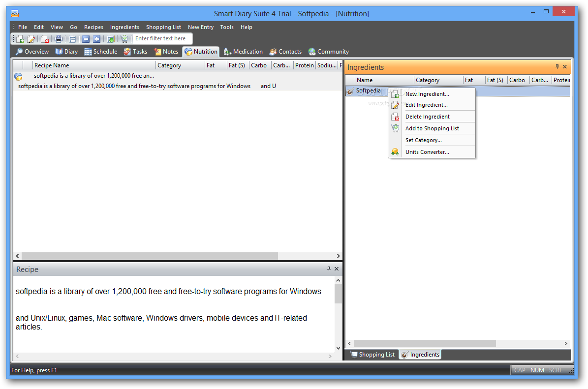The image size is (588, 389).
Task: Open the Go menu
Action: pos(73,27)
